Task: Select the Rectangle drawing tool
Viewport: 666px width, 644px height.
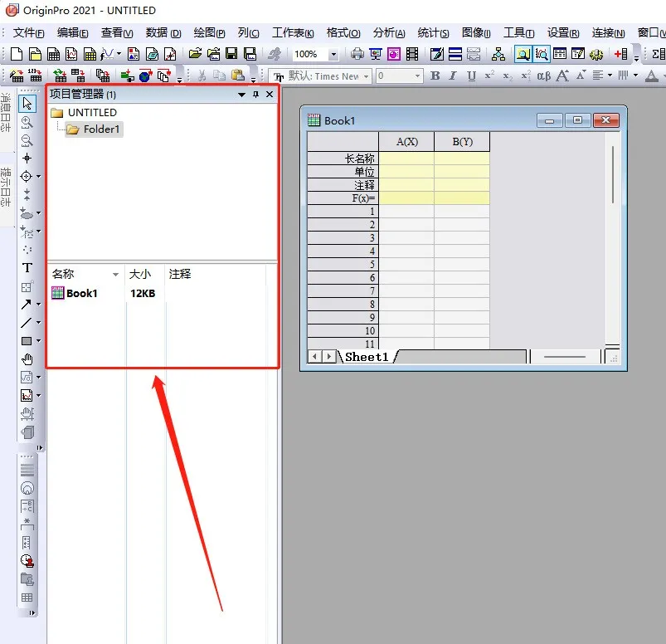Action: coord(27,341)
